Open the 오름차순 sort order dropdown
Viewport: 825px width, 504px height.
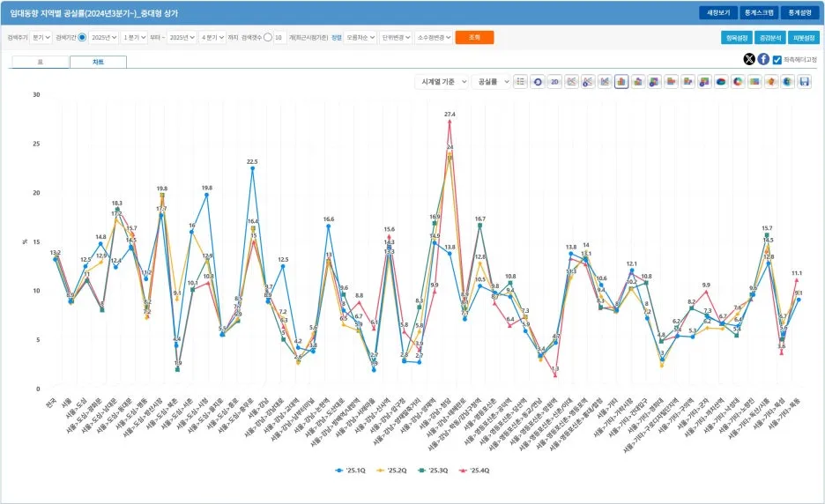point(360,37)
